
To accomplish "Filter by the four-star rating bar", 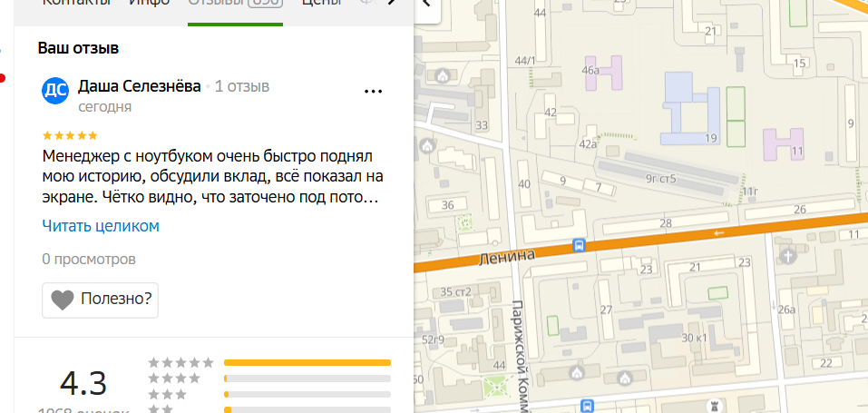I will coord(307,379).
